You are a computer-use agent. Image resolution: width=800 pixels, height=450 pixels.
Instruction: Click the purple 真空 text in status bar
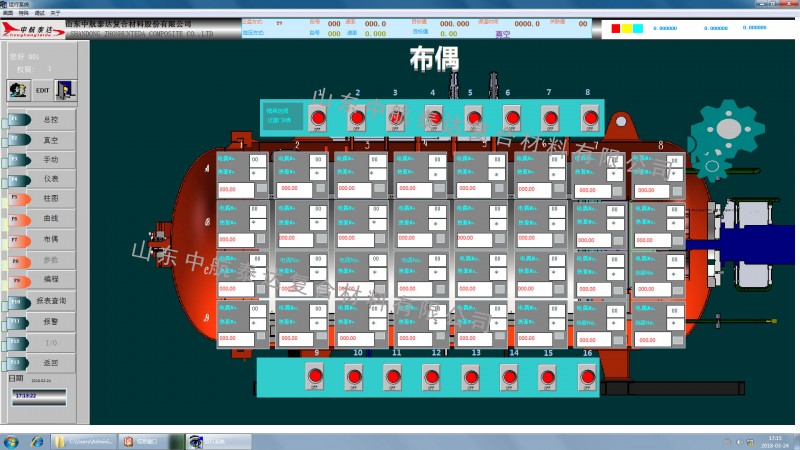click(503, 34)
